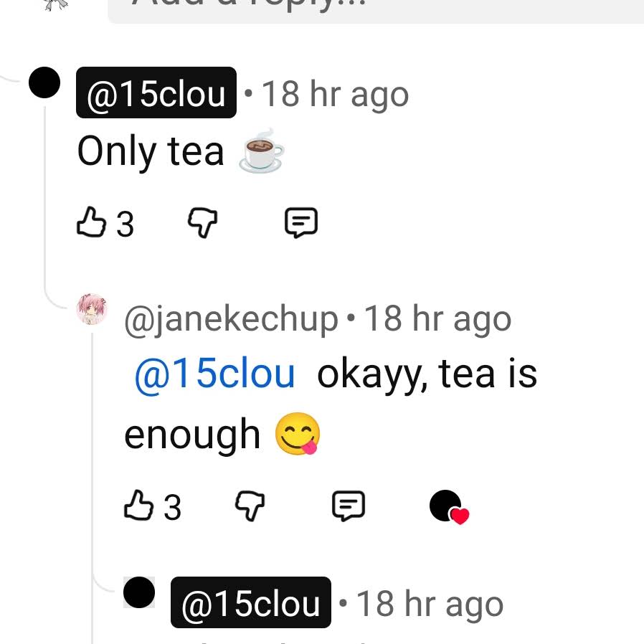Open the @janekechup username link
644x644 pixels.
tap(231, 319)
